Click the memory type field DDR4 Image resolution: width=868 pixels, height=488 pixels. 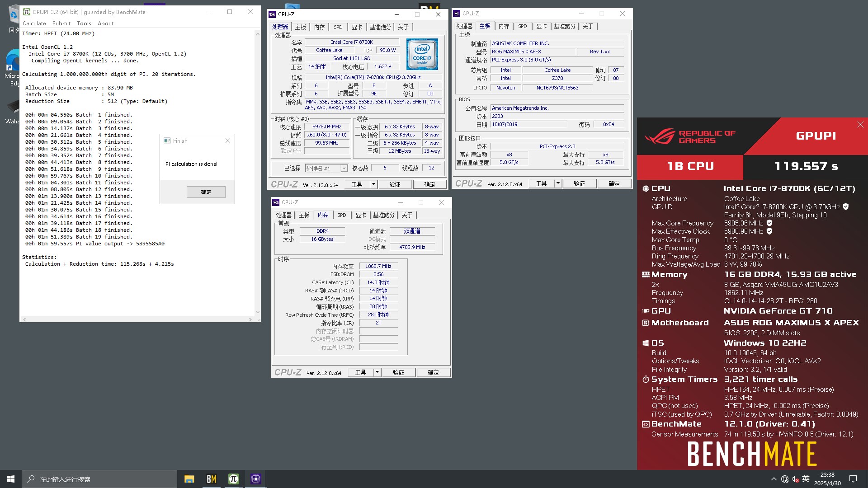(322, 231)
